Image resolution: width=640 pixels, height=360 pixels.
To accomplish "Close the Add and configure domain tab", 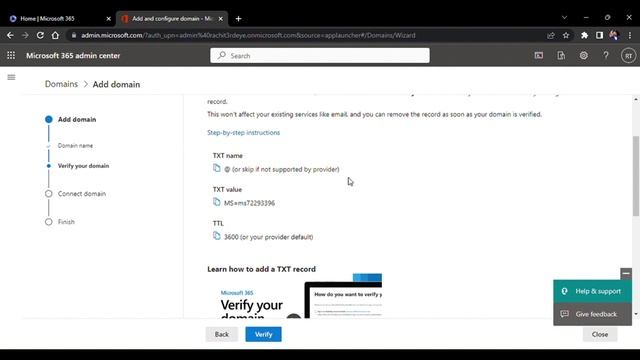I will [220, 19].
